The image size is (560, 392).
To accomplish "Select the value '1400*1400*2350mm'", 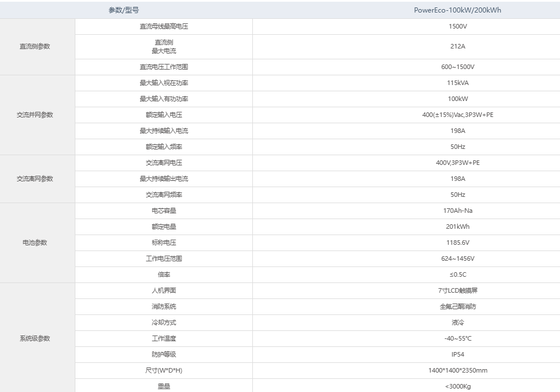I will [458, 371].
